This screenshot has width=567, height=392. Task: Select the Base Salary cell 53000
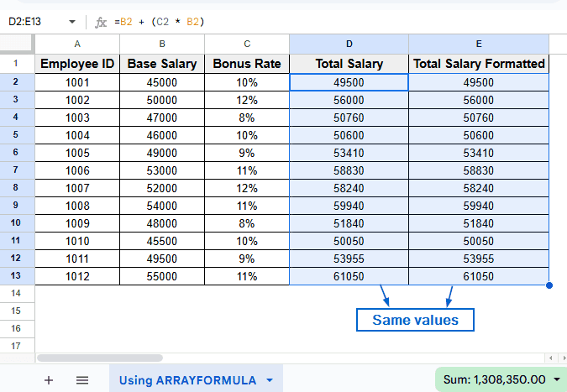(x=162, y=170)
